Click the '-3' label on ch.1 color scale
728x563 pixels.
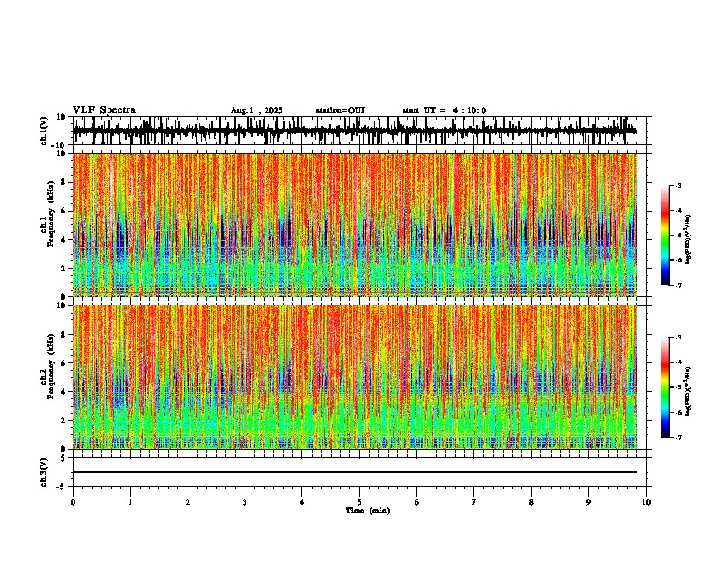point(678,185)
